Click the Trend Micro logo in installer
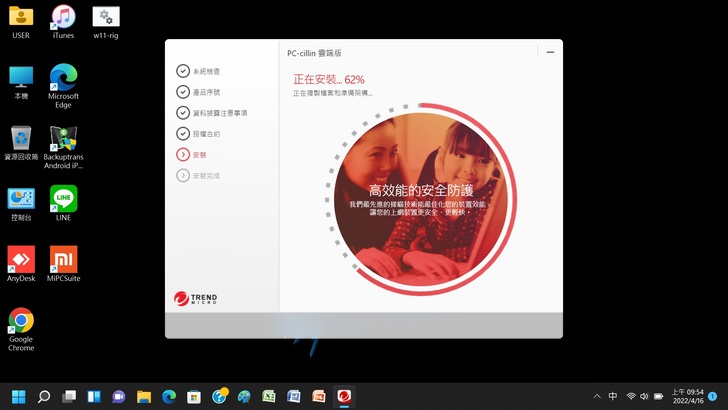The height and width of the screenshot is (410, 728). [x=195, y=299]
